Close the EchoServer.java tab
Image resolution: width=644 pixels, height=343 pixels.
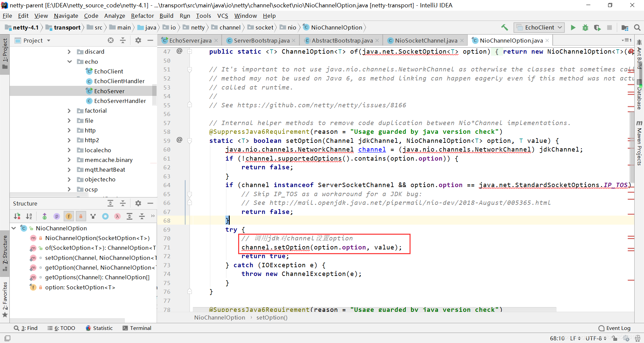(216, 41)
